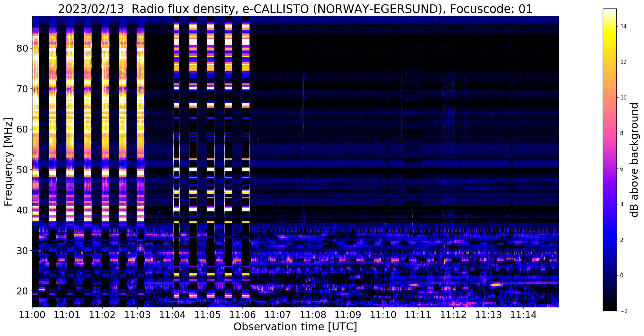The image size is (644, 336).
Task: Click the 80 MHz frequency tick label
Action: 22,48
